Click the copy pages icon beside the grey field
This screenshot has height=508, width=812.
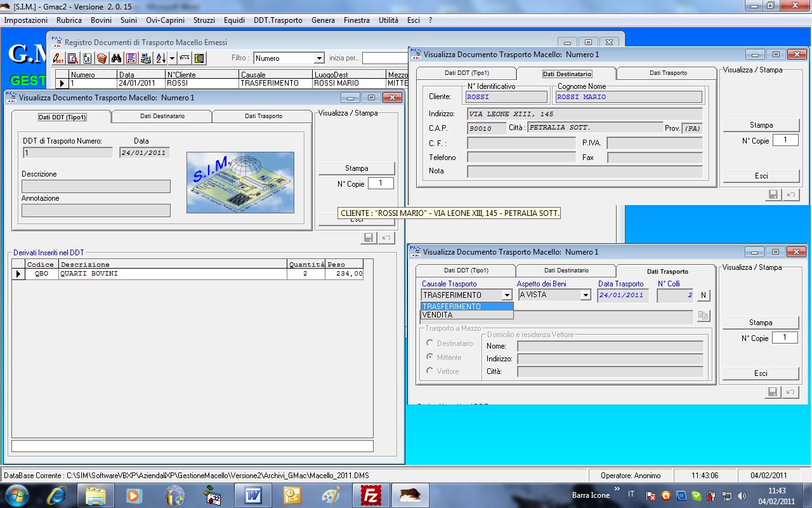coord(703,316)
